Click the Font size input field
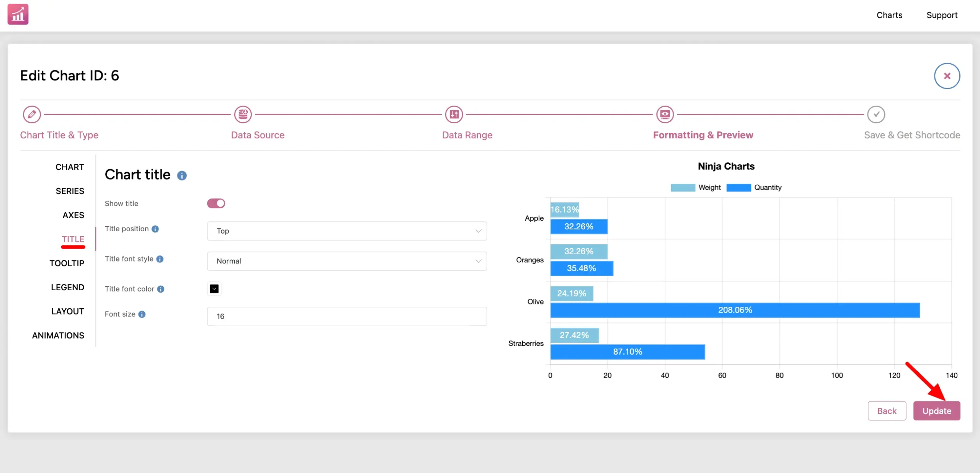The height and width of the screenshot is (473, 980). click(x=347, y=316)
